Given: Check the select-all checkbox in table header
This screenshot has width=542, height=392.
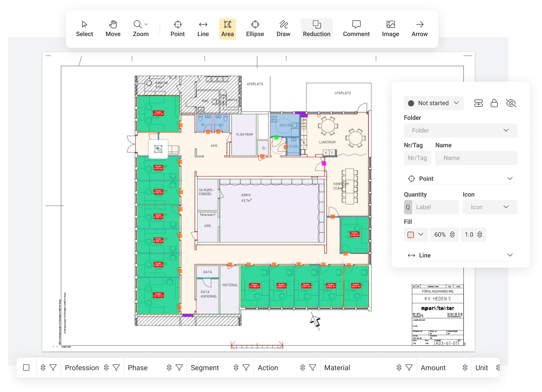Looking at the screenshot, I should [26, 368].
